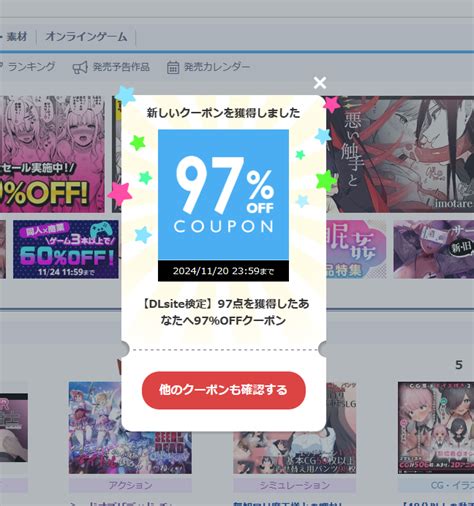The height and width of the screenshot is (506, 474).
Task: Open the 発売カレンダー link
Action: [217, 67]
